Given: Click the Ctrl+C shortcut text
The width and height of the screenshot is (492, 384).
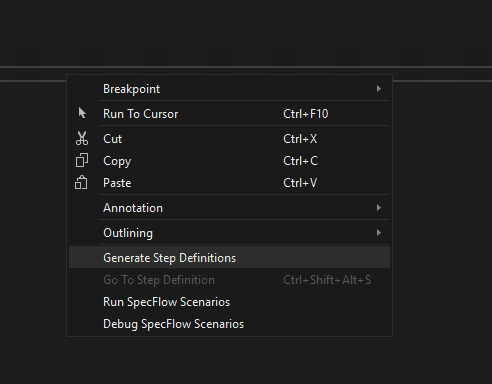Looking at the screenshot, I should 300,161.
